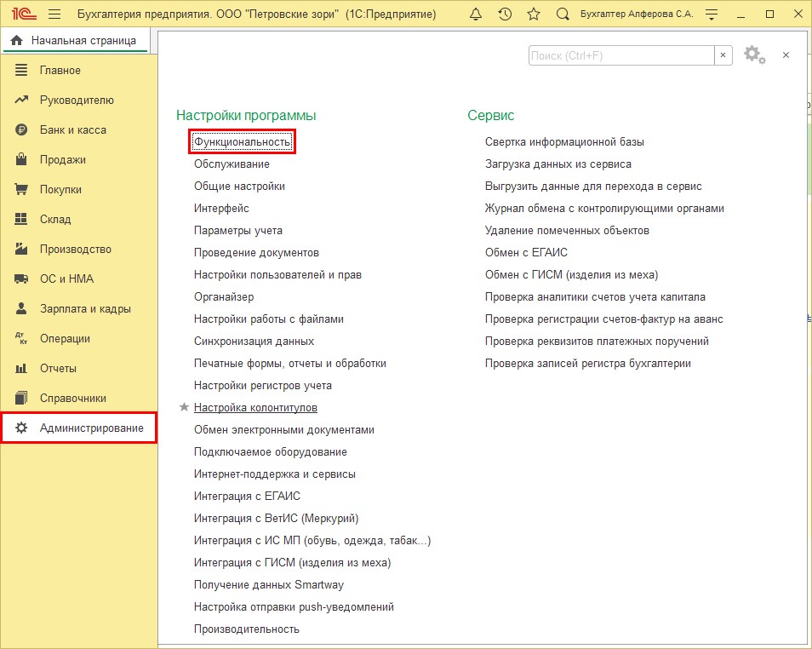The height and width of the screenshot is (649, 812).
Task: Open Настройки работы с файлами
Action: click(x=269, y=319)
